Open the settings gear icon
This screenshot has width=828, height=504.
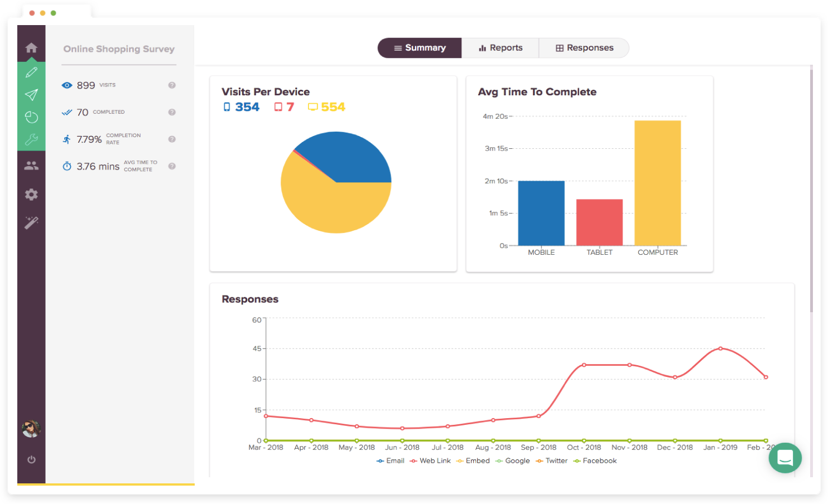tap(31, 194)
